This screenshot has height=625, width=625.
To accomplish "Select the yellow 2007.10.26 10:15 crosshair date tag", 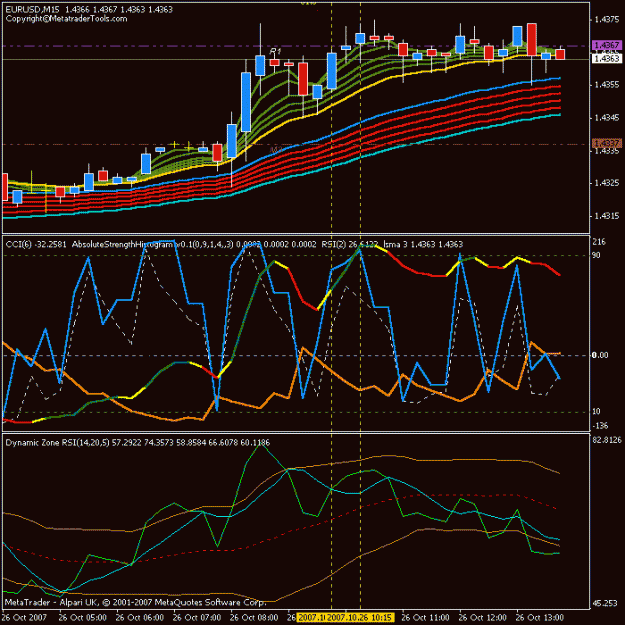I will click(360, 618).
